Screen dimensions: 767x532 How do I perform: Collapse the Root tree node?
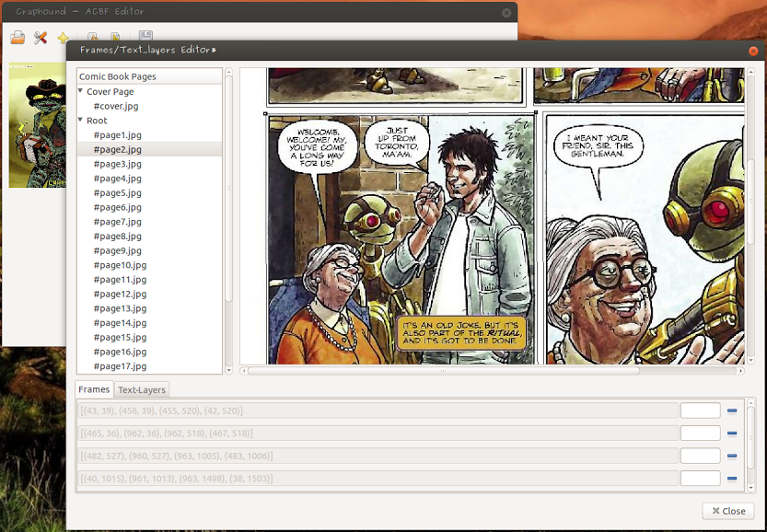81,120
